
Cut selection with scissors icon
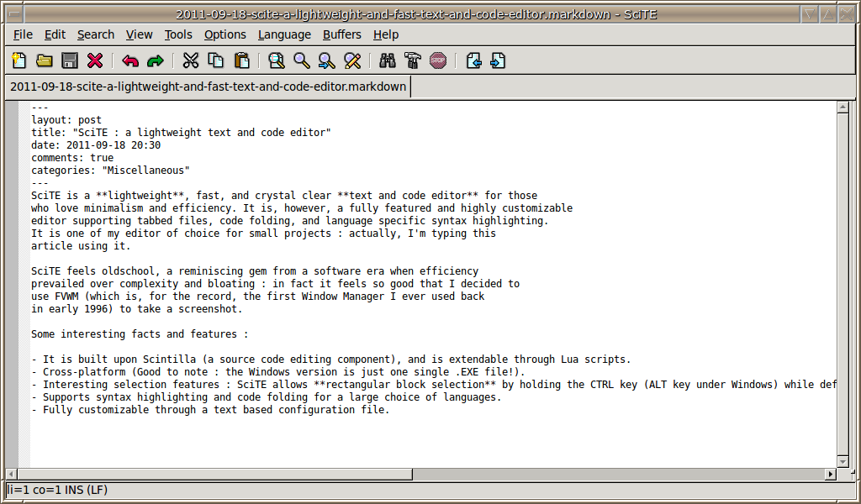click(x=191, y=60)
